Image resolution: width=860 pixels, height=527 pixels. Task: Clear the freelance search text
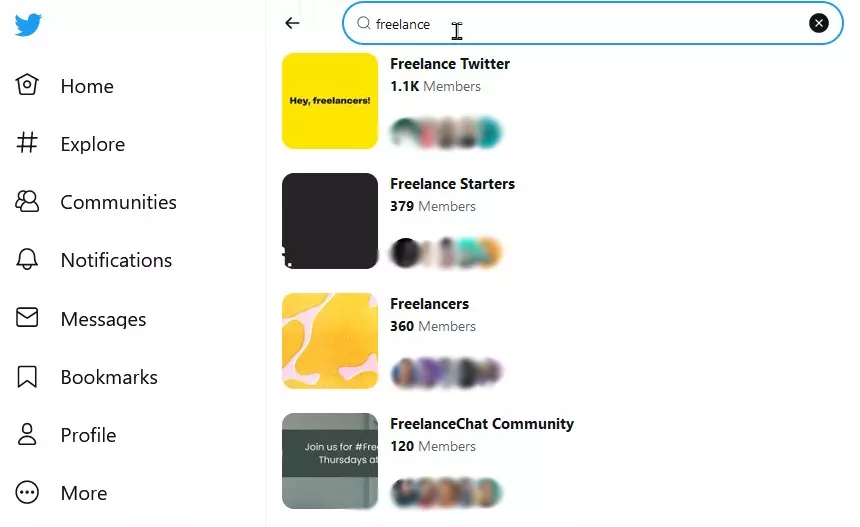819,23
